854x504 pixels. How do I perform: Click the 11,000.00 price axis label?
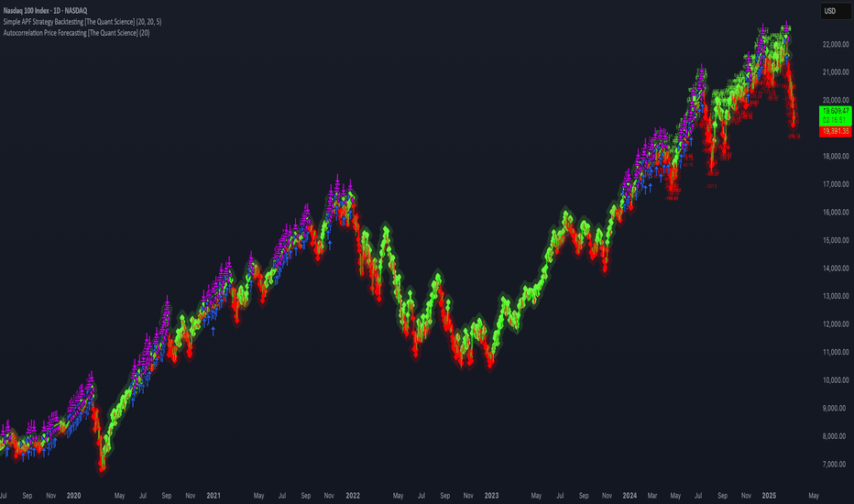(x=836, y=352)
